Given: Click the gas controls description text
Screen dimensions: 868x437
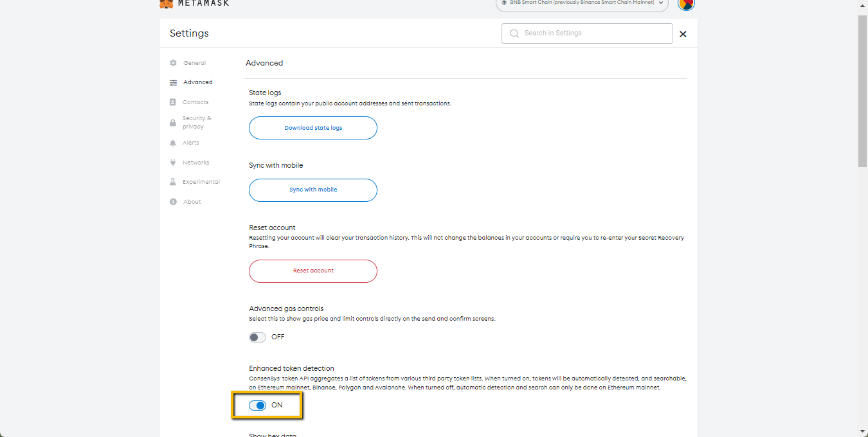Looking at the screenshot, I should tap(372, 319).
